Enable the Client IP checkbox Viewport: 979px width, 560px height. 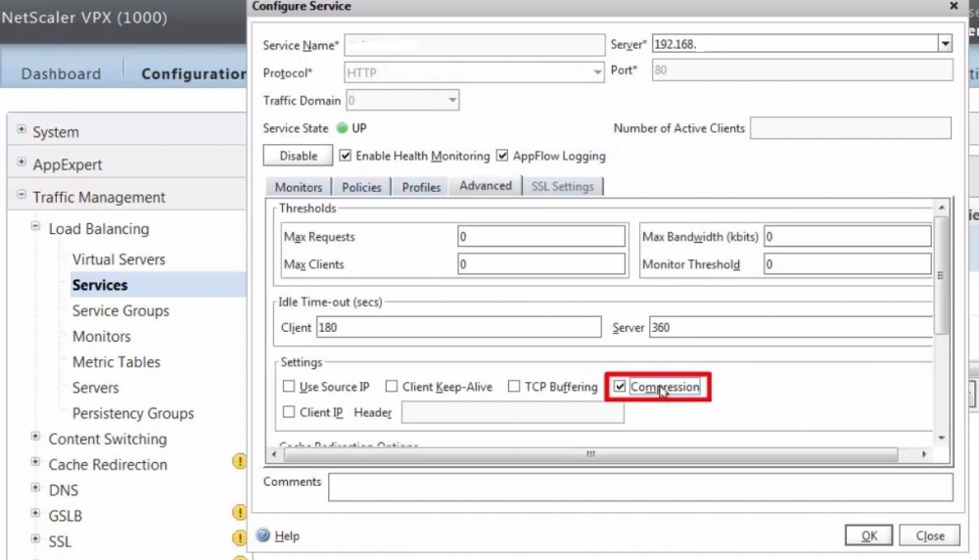point(289,412)
